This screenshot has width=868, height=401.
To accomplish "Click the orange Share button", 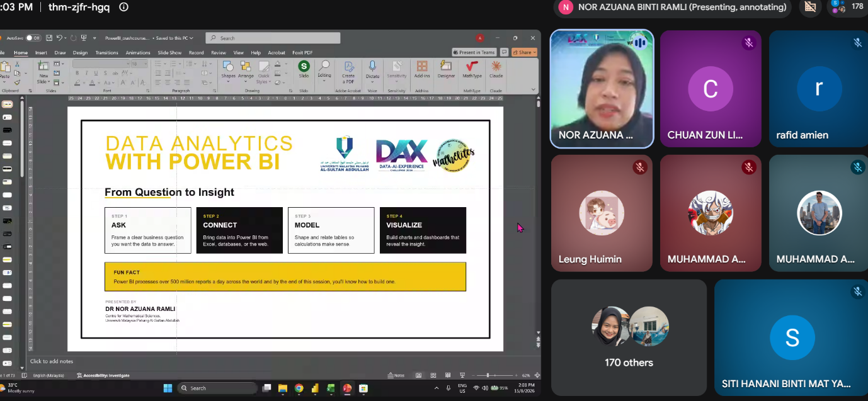I will coord(524,52).
